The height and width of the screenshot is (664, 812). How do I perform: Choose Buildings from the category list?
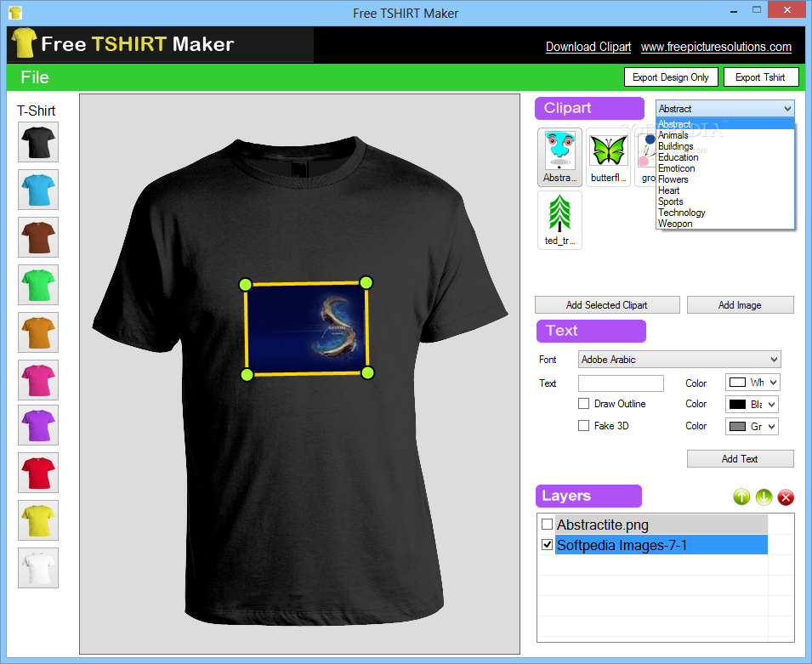tap(725, 146)
